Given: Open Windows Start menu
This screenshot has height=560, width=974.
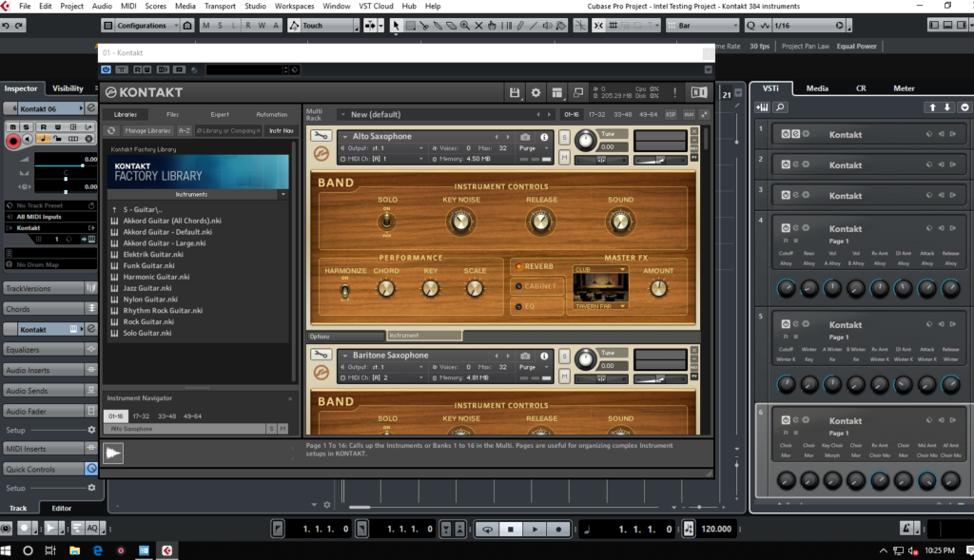Looking at the screenshot, I should (x=7, y=550).
